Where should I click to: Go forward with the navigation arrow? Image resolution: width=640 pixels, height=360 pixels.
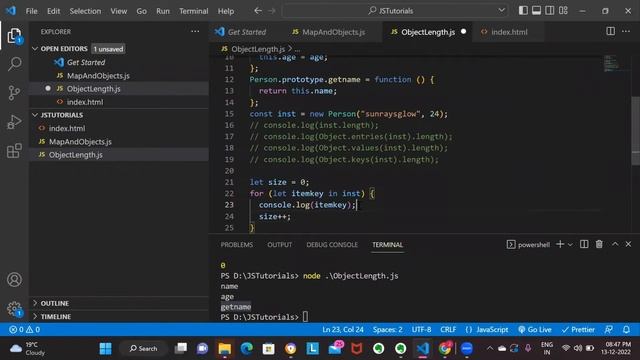(272, 11)
